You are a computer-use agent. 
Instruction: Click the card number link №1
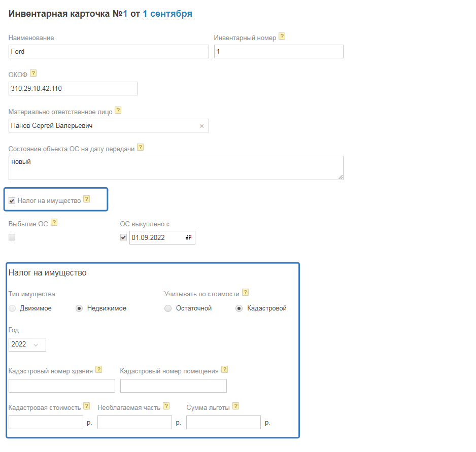pos(125,14)
